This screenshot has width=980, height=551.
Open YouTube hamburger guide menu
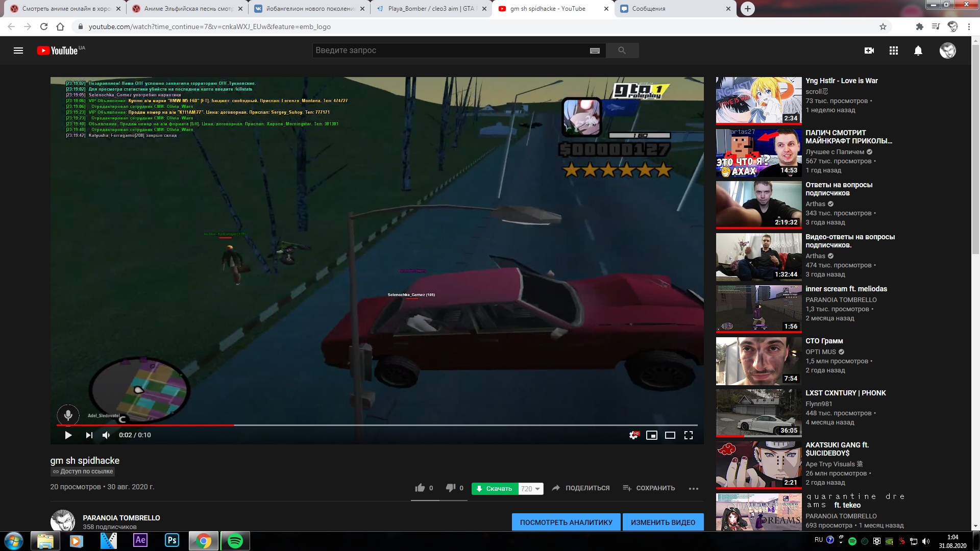18,51
